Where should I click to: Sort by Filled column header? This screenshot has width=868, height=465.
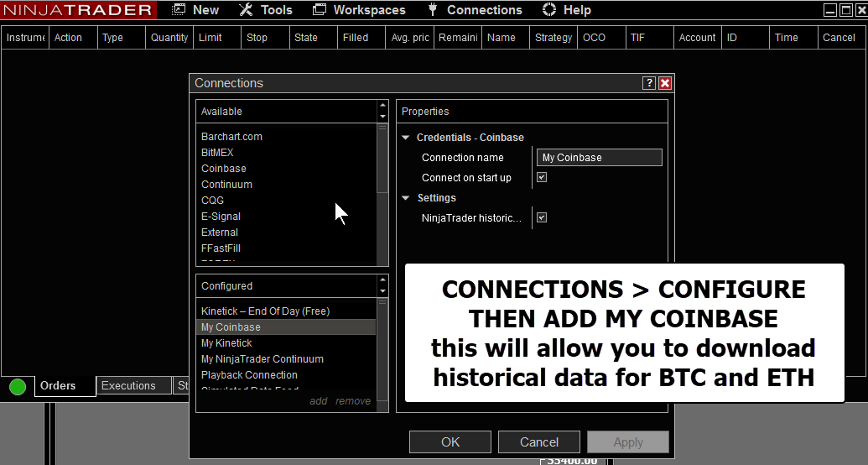point(361,37)
